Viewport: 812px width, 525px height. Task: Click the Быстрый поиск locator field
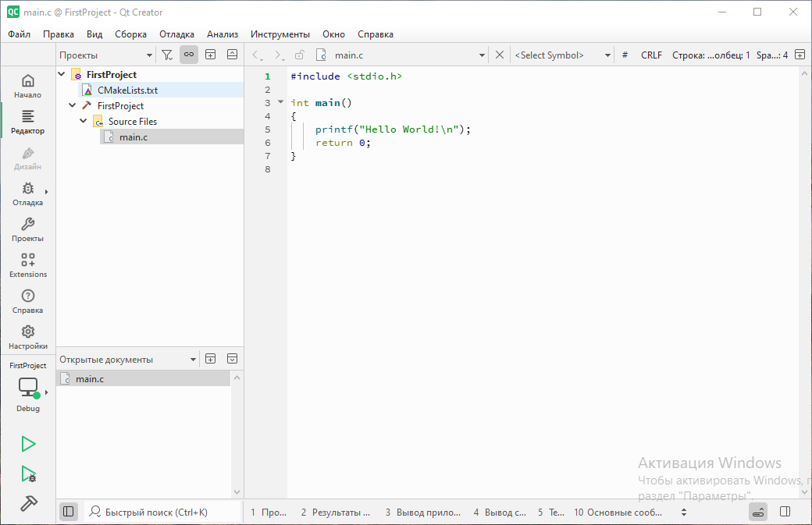point(162,512)
